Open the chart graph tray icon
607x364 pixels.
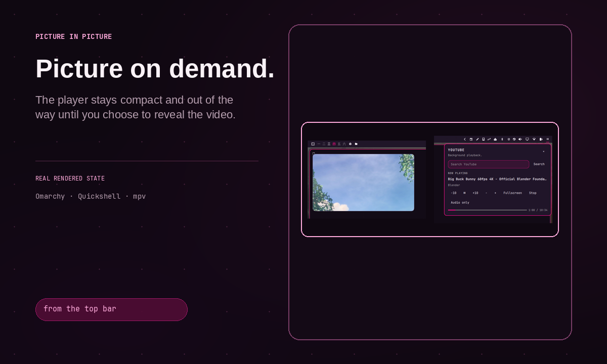point(489,139)
